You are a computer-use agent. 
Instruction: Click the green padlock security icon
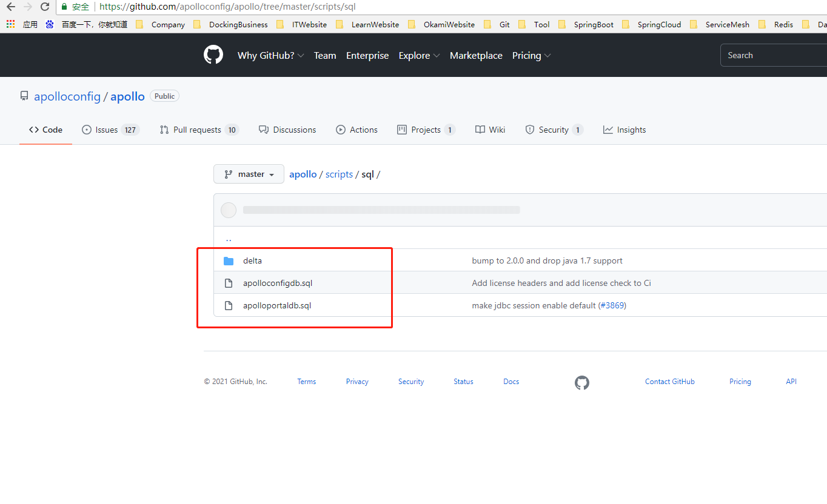[x=64, y=7]
